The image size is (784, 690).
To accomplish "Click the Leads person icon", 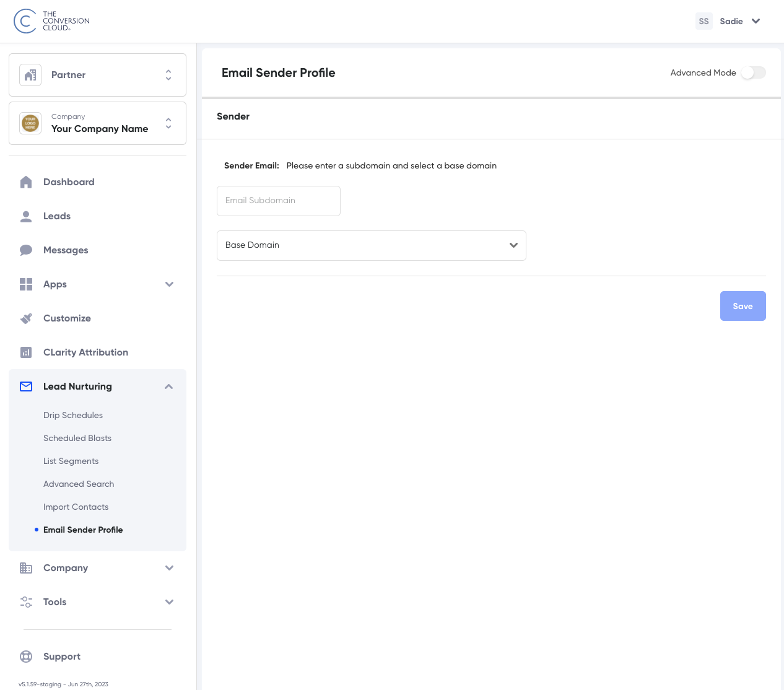I will [x=26, y=216].
